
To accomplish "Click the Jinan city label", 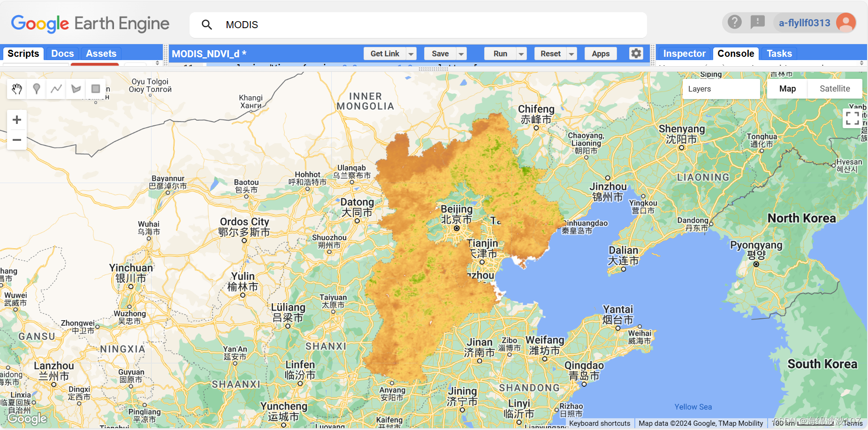I will (x=479, y=347).
